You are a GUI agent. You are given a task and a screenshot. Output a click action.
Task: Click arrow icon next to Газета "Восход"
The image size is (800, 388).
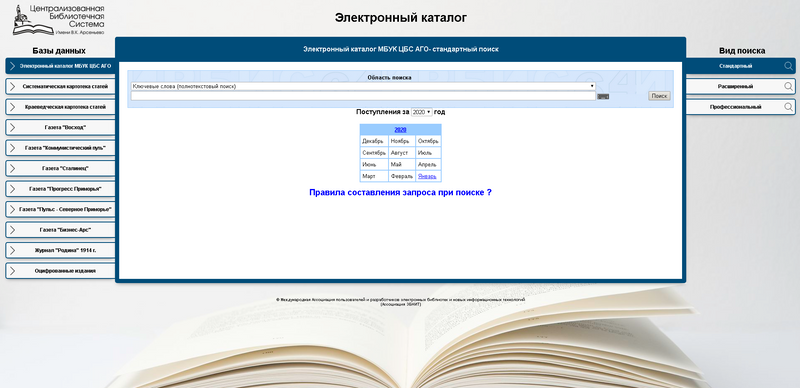[12, 127]
